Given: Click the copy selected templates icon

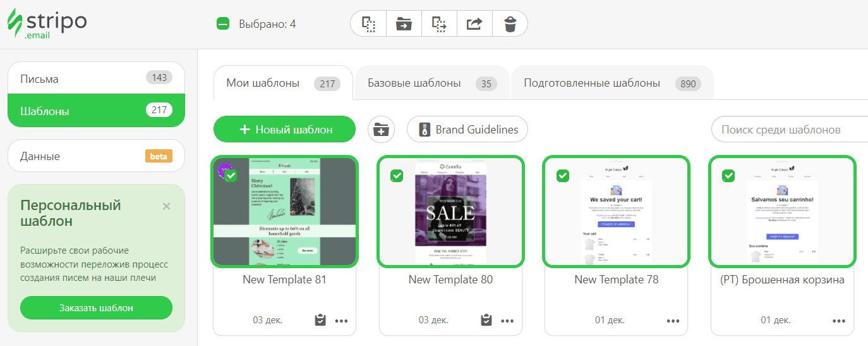Looking at the screenshot, I should point(368,24).
